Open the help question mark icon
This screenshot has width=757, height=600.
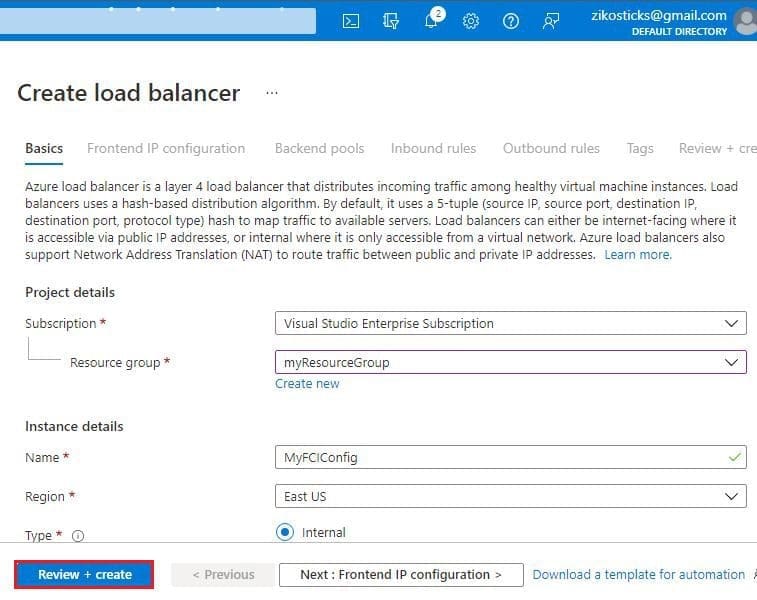(511, 21)
